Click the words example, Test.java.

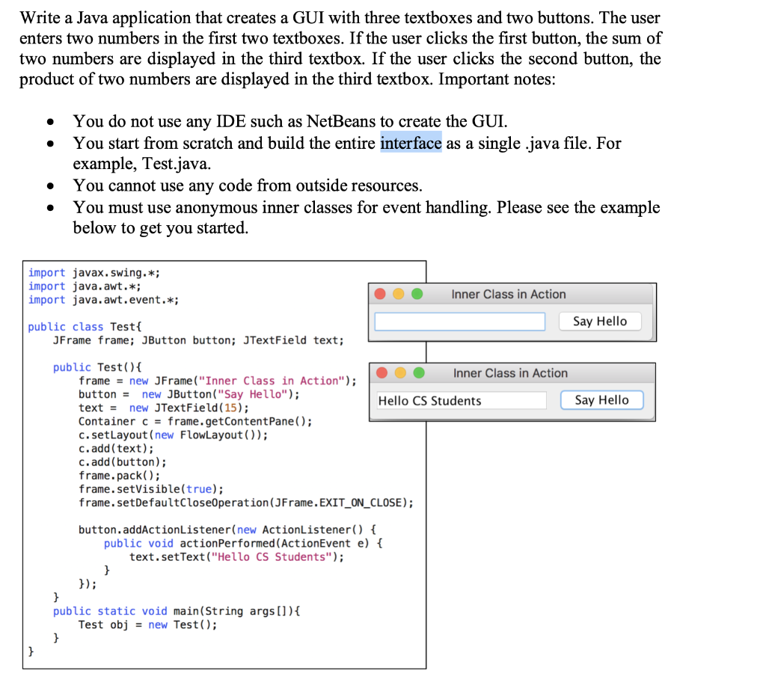tap(142, 164)
